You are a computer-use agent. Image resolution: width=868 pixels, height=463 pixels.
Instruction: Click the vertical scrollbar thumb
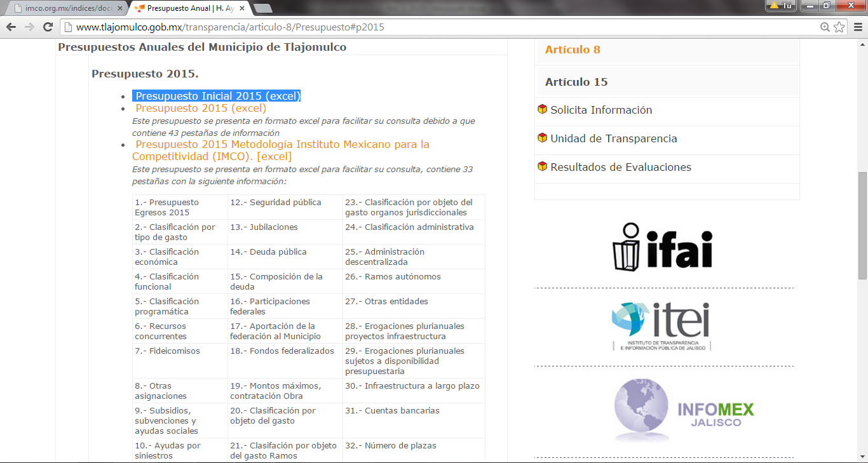point(862,225)
